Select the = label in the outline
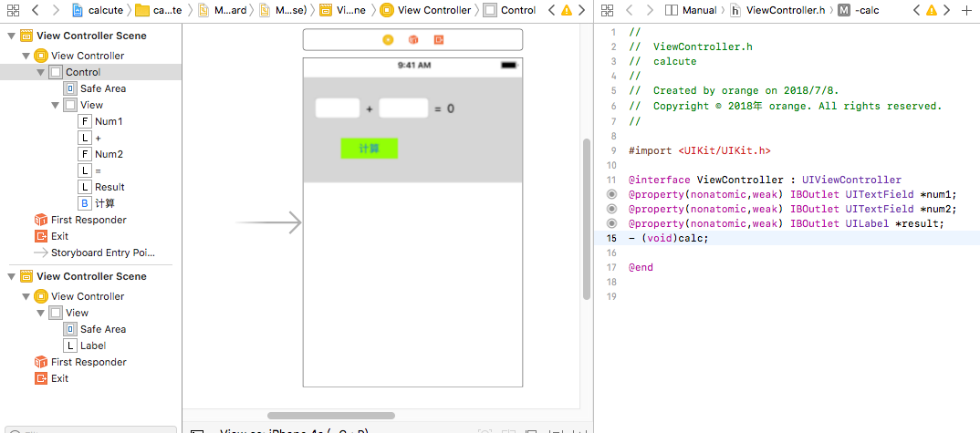The image size is (980, 433). coord(89,170)
